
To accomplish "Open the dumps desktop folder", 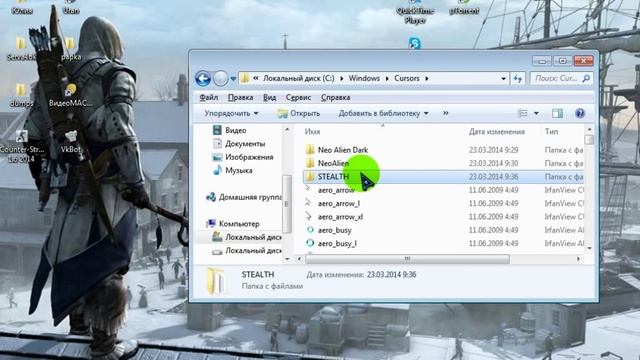I will (x=21, y=95).
